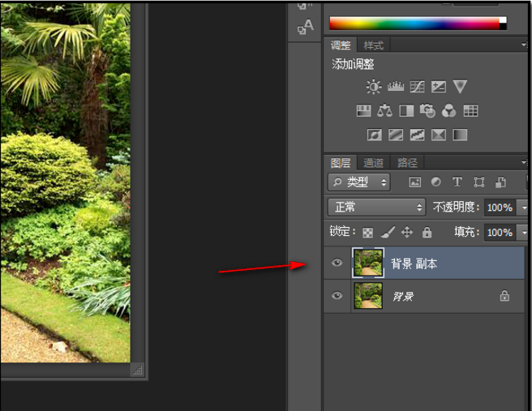Open the character styles panel icon
The height and width of the screenshot is (411, 532).
306,27
